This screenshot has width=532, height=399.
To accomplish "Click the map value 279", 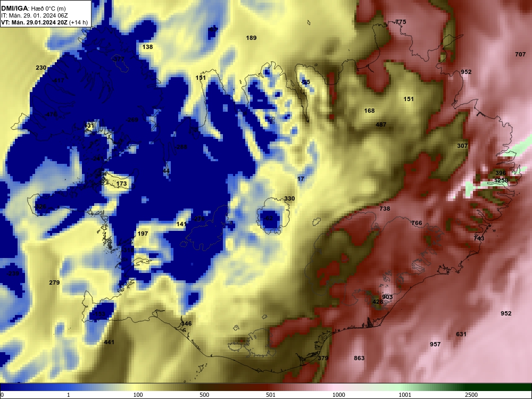I will (x=54, y=282).
